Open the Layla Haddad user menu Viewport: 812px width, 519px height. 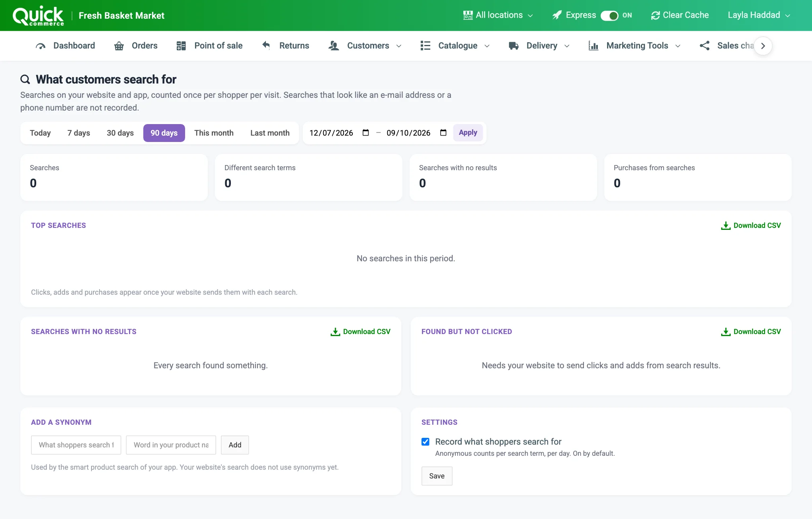click(759, 15)
